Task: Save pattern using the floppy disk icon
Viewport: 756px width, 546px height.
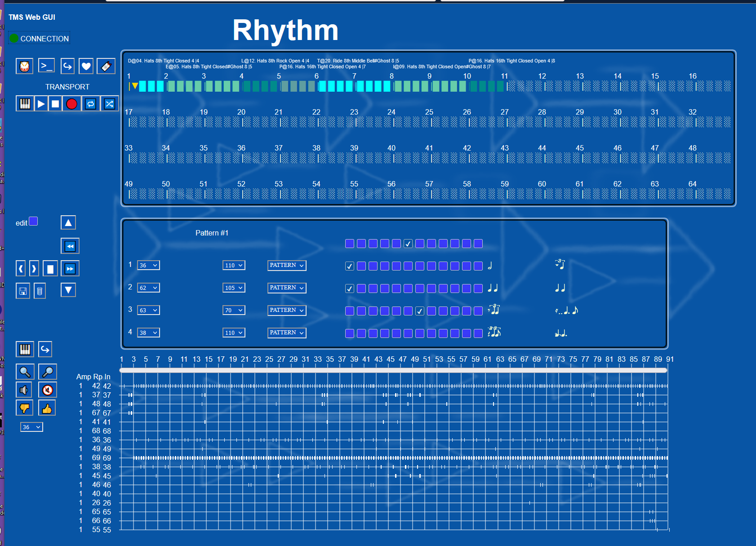Action: pos(23,291)
